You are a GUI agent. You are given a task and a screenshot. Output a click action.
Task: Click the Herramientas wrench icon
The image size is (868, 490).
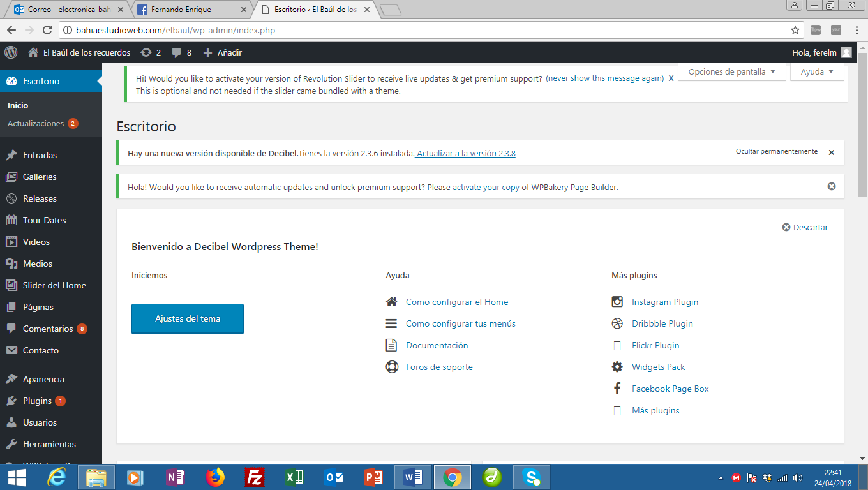tap(11, 444)
